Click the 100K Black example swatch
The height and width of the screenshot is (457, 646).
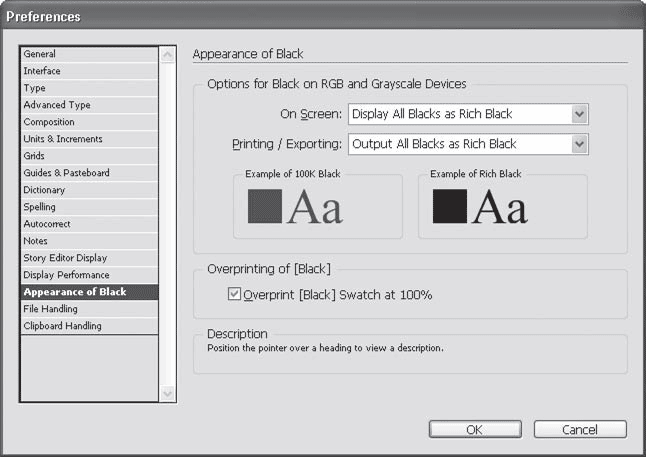[265, 206]
